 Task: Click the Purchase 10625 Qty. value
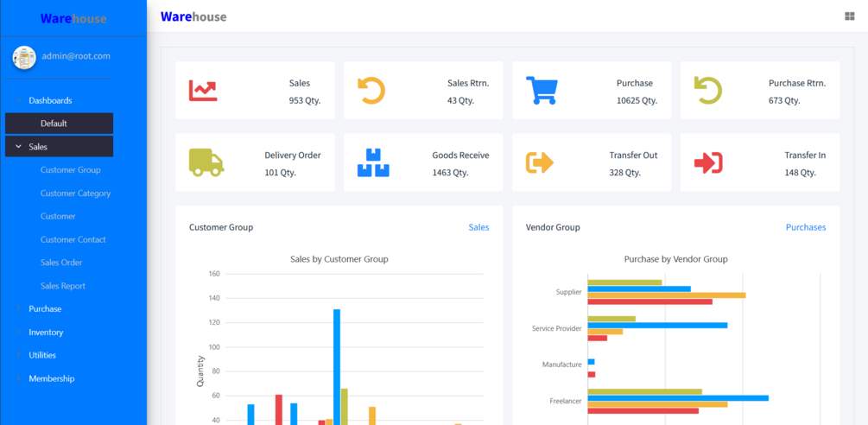click(637, 101)
